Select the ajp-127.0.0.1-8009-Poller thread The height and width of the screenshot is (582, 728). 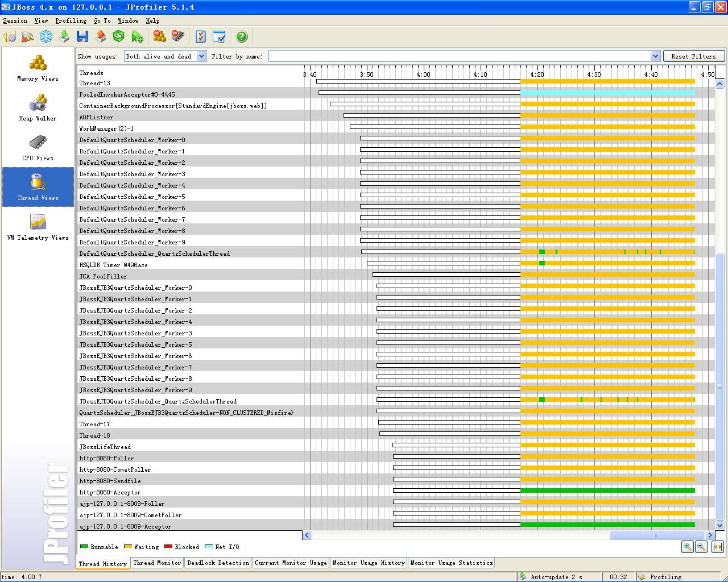[x=396, y=504]
